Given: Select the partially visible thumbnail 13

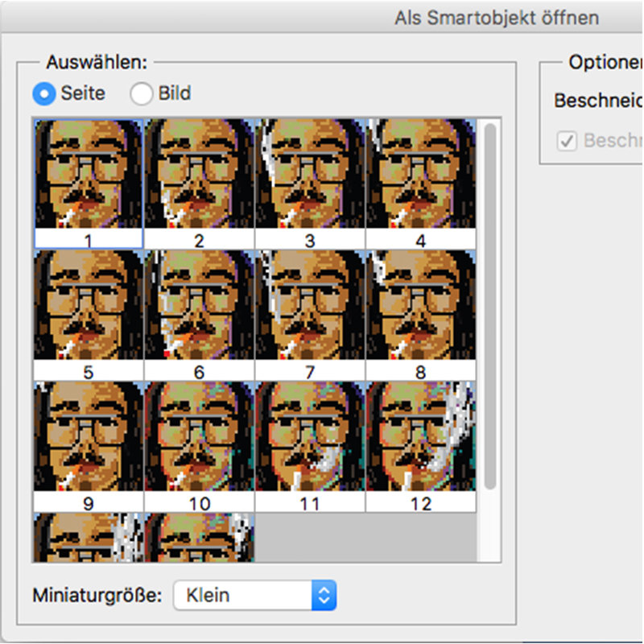Looking at the screenshot, I should [89, 538].
